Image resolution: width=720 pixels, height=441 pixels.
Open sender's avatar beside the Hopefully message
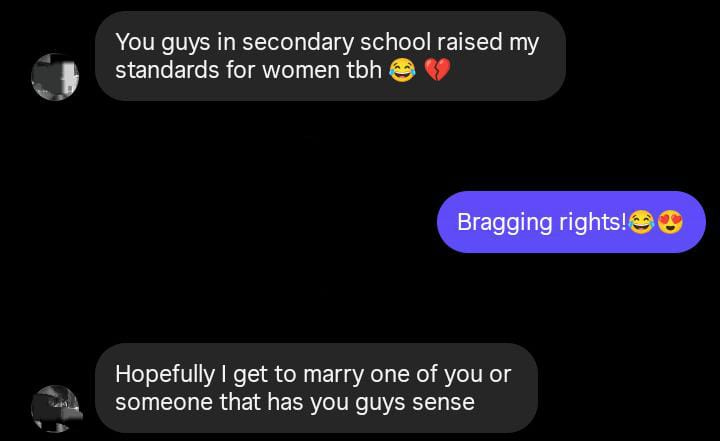click(x=56, y=408)
